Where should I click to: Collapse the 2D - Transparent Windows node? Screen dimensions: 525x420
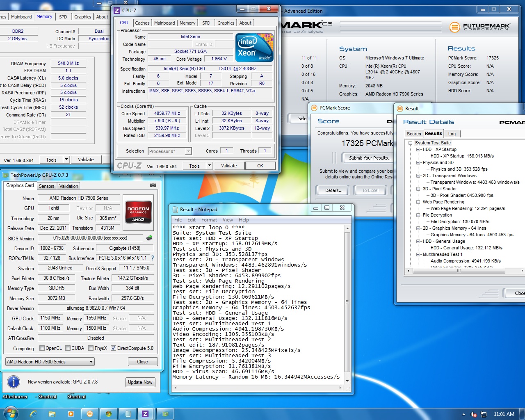point(418,176)
